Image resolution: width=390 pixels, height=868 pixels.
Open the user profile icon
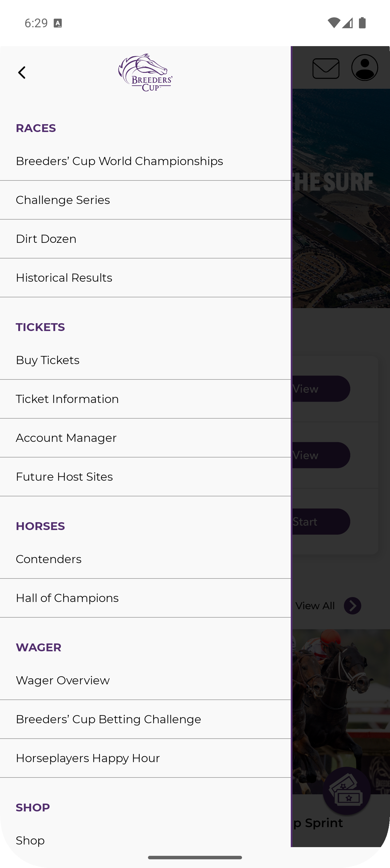(364, 68)
